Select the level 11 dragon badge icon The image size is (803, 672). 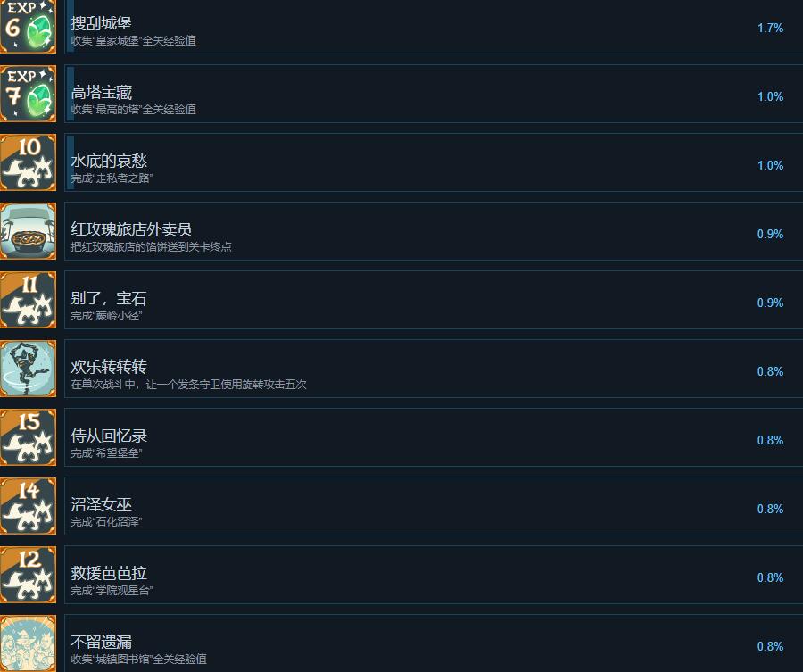(x=28, y=300)
